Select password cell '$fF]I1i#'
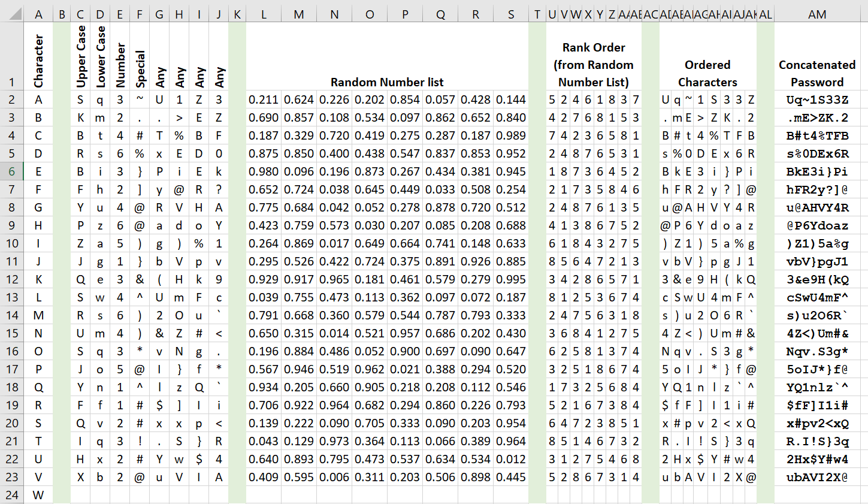Viewport: 868px width, 504px height. tap(817, 405)
